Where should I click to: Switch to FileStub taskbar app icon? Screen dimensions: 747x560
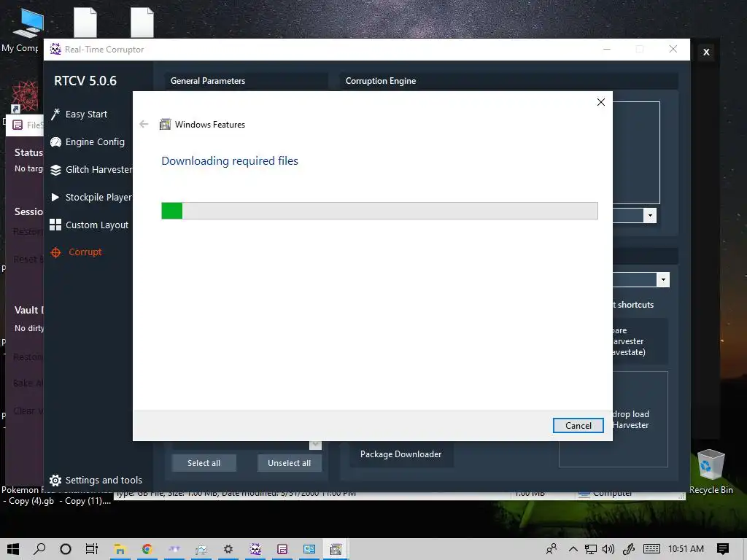point(282,549)
